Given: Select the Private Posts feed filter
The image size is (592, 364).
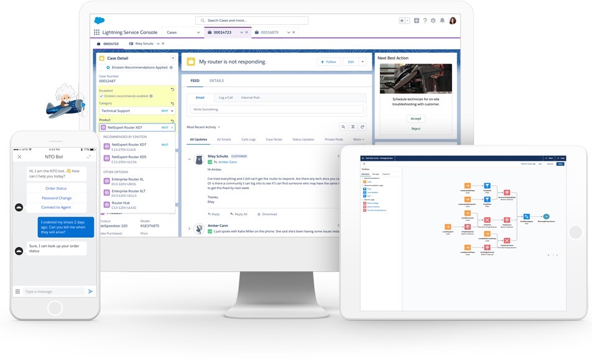Looking at the screenshot, I should pos(334,140).
